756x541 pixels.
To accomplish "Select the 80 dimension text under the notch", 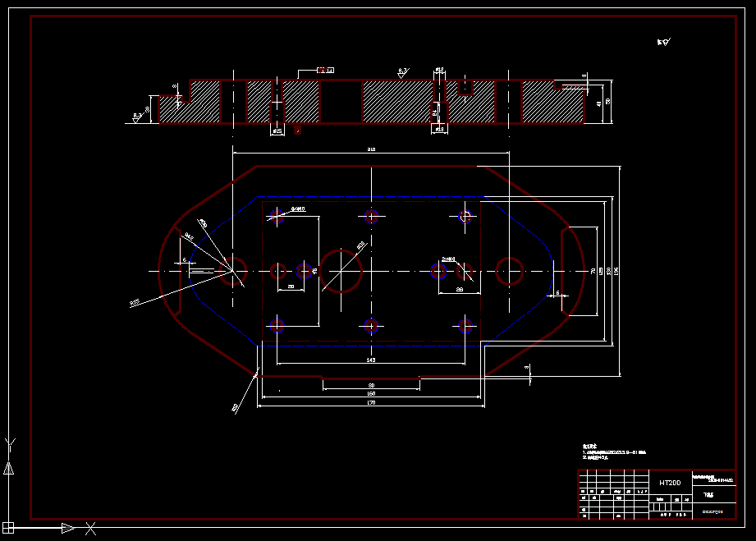I will [371, 385].
